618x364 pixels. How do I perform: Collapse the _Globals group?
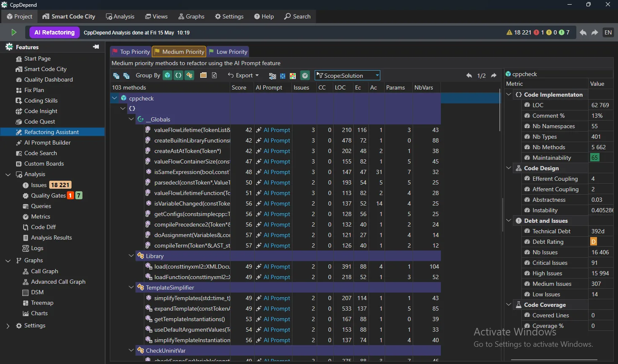[131, 119]
